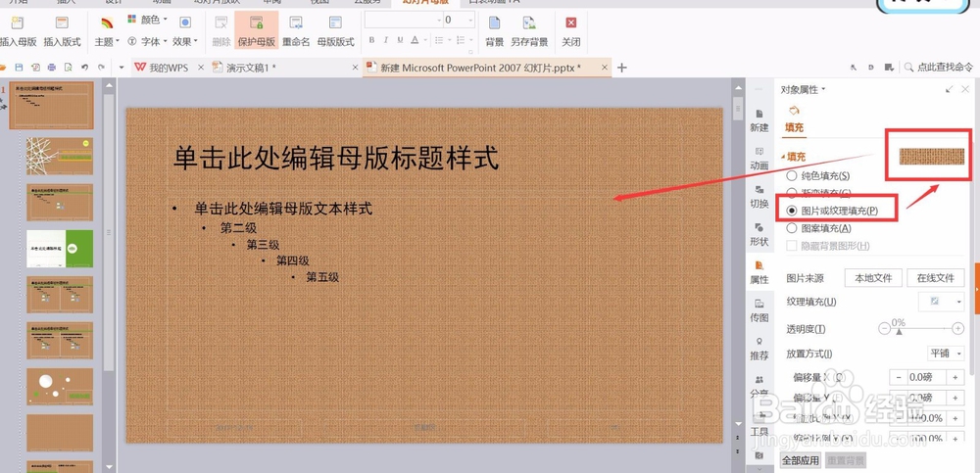The height and width of the screenshot is (473, 980).
Task: Toggle Bold formatting in the ribbon
Action: click(x=371, y=40)
